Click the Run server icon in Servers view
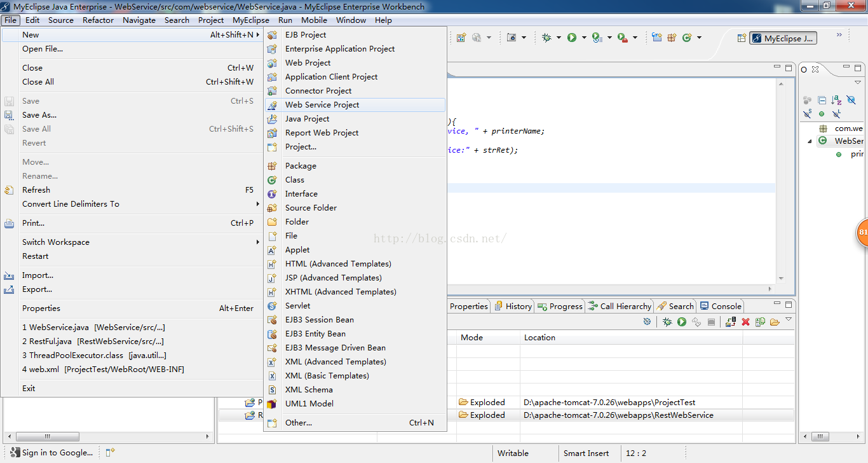This screenshot has height=463, width=868. pos(681,322)
